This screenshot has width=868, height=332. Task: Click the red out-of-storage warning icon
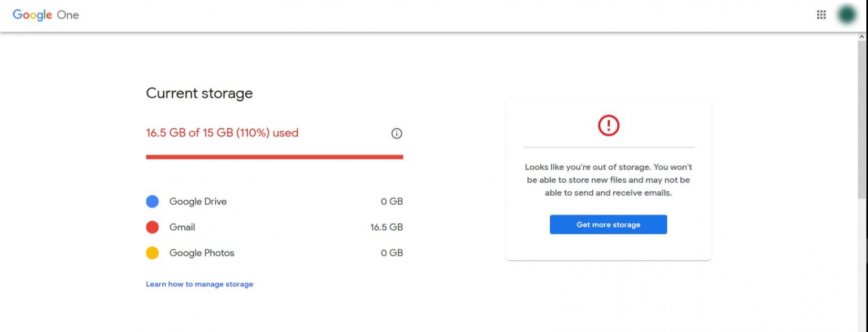[x=609, y=125]
